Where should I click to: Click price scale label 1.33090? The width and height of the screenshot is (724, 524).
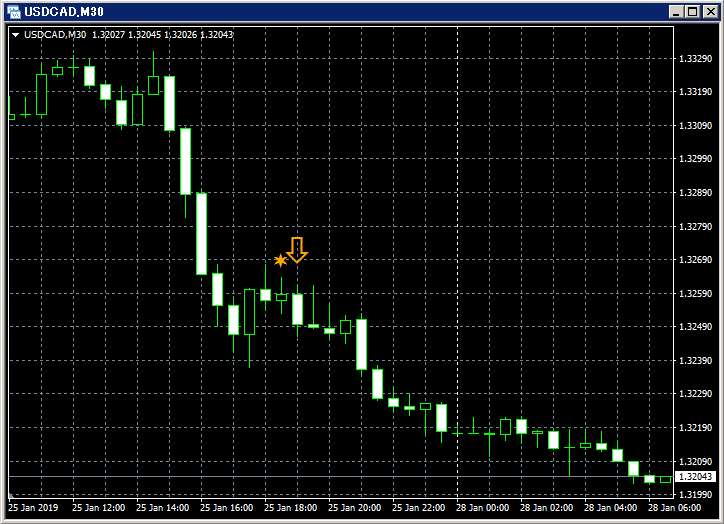(695, 126)
